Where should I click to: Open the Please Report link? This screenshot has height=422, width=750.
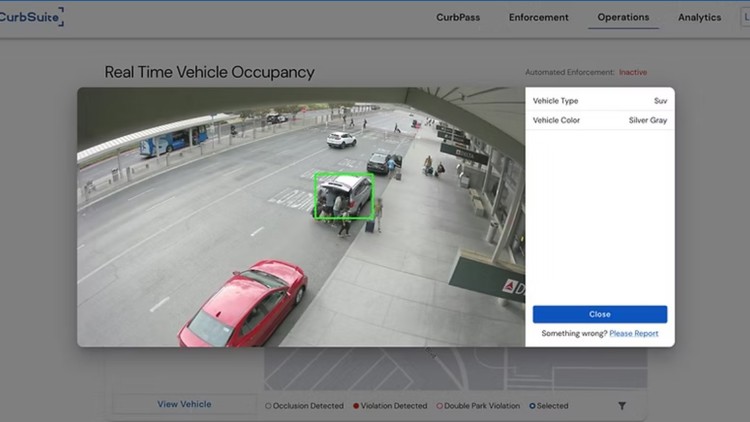coord(634,333)
